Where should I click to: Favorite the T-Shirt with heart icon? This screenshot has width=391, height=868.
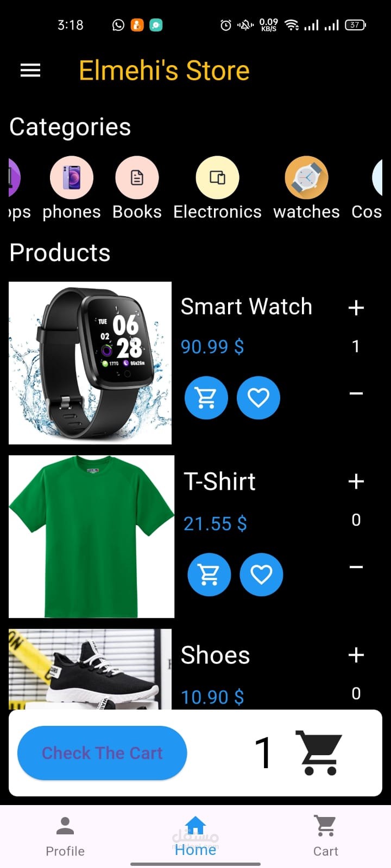[x=261, y=575]
